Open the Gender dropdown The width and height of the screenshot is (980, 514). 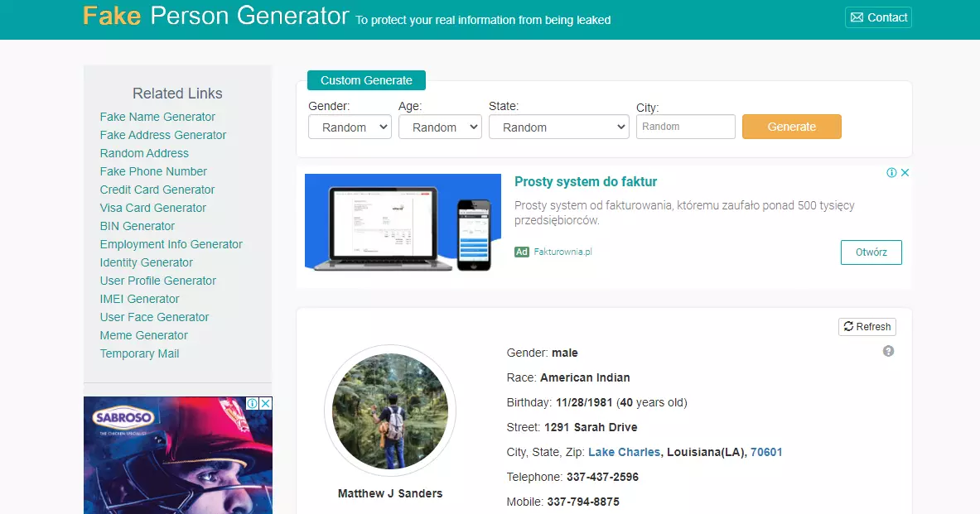[350, 127]
